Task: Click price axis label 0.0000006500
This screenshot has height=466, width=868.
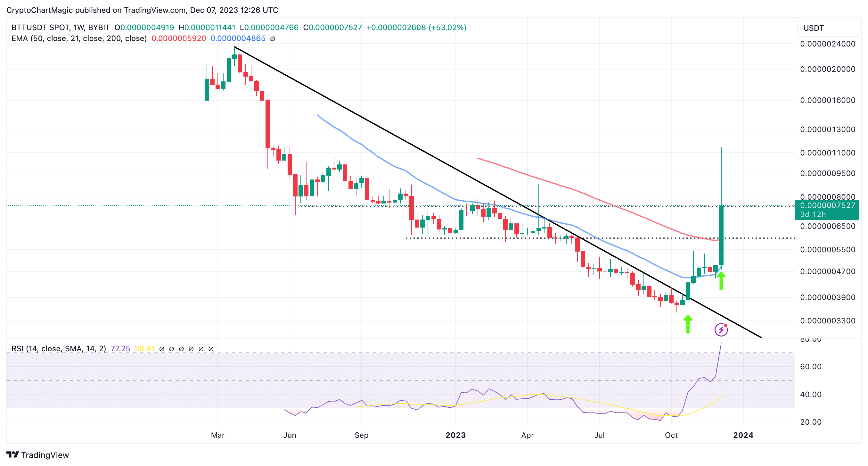Action: (828, 226)
